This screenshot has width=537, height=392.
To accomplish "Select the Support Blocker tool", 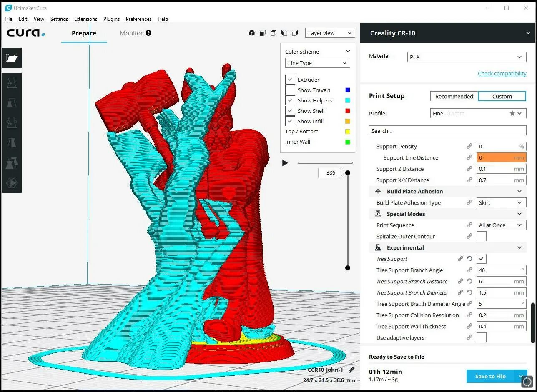I will [x=11, y=182].
